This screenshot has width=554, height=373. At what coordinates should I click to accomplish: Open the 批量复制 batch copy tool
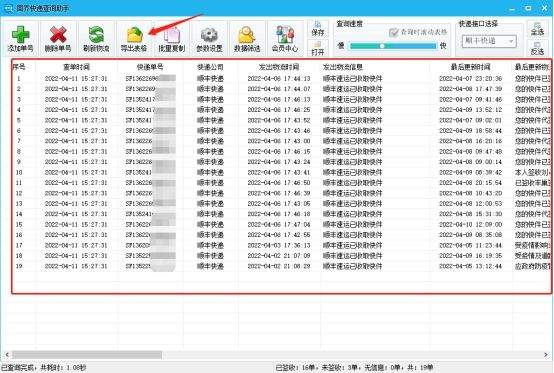click(171, 38)
